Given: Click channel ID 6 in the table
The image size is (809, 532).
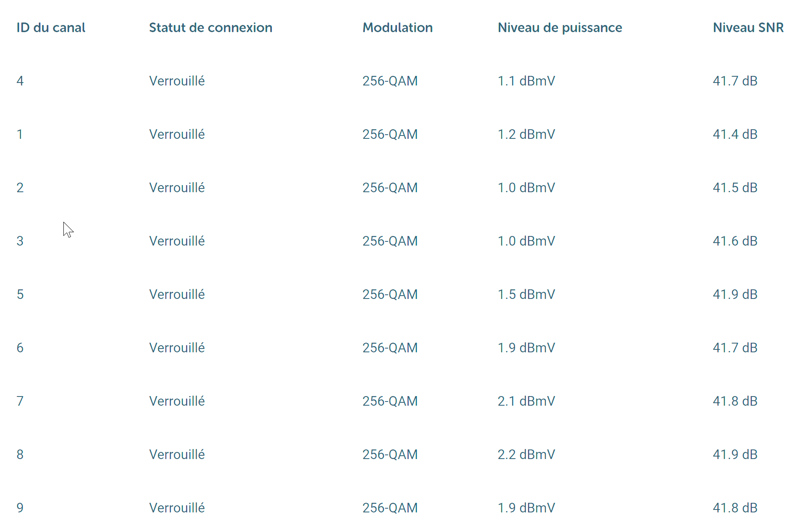Looking at the screenshot, I should pos(20,348).
